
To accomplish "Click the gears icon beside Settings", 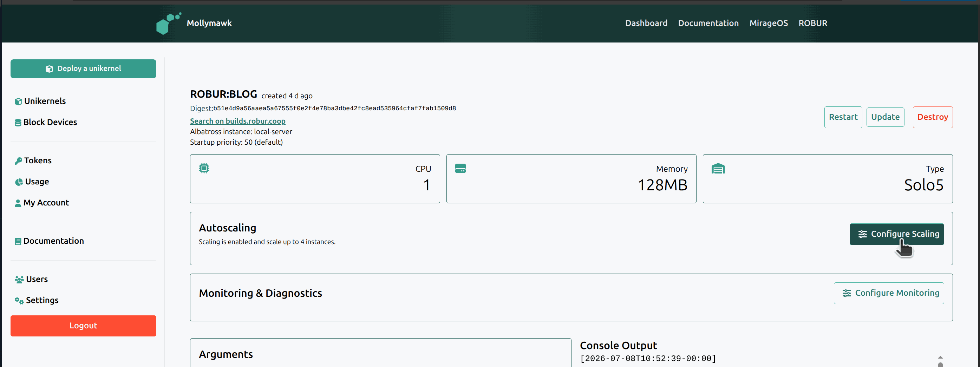I will [19, 301].
